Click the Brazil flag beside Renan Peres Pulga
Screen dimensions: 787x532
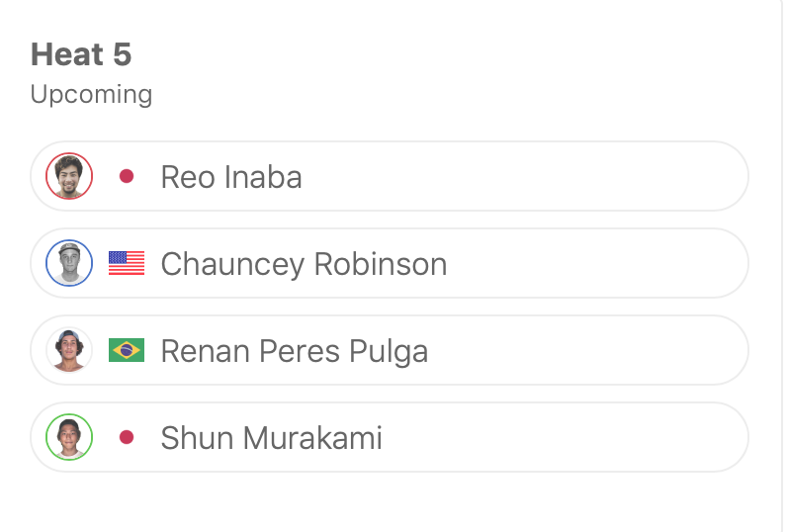(x=127, y=351)
